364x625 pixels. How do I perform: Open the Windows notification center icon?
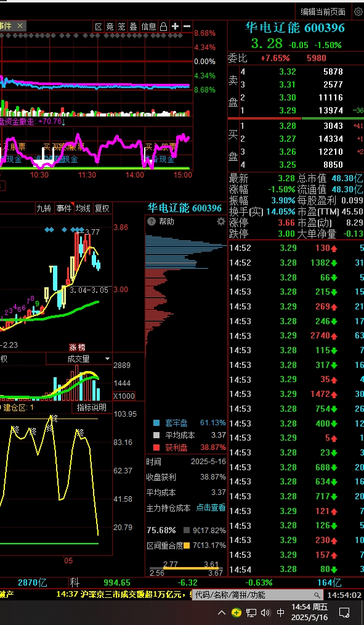coord(344,613)
